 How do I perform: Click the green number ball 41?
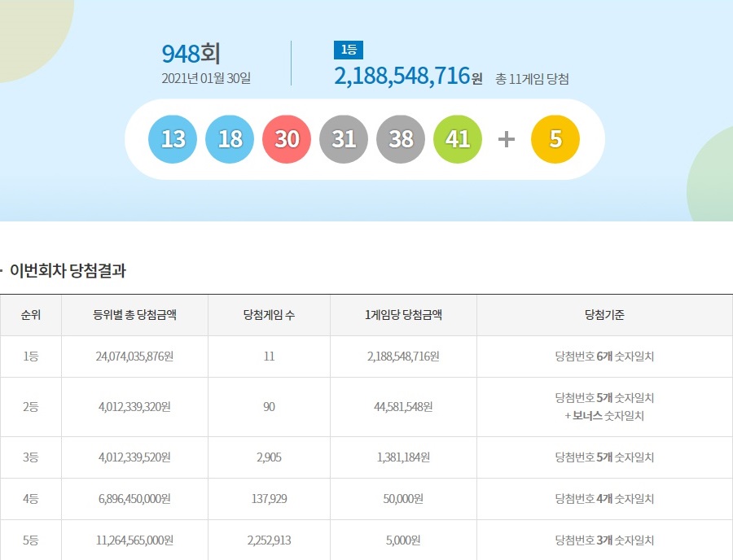[457, 138]
